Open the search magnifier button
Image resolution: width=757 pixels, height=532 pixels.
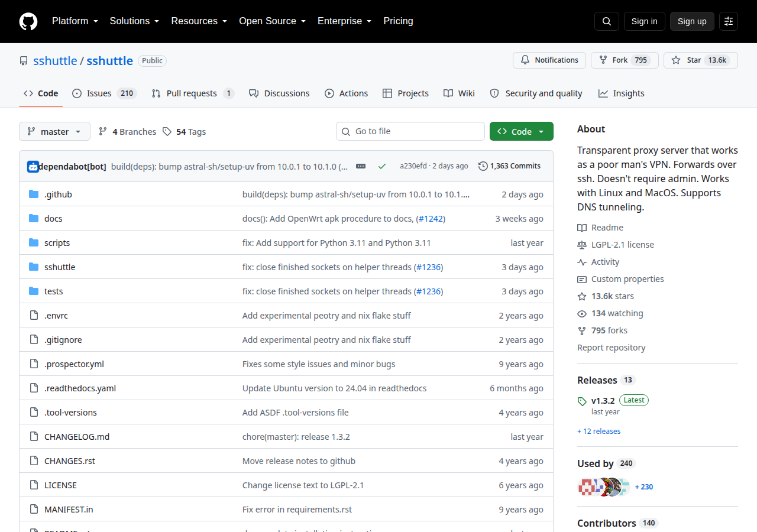(607, 21)
